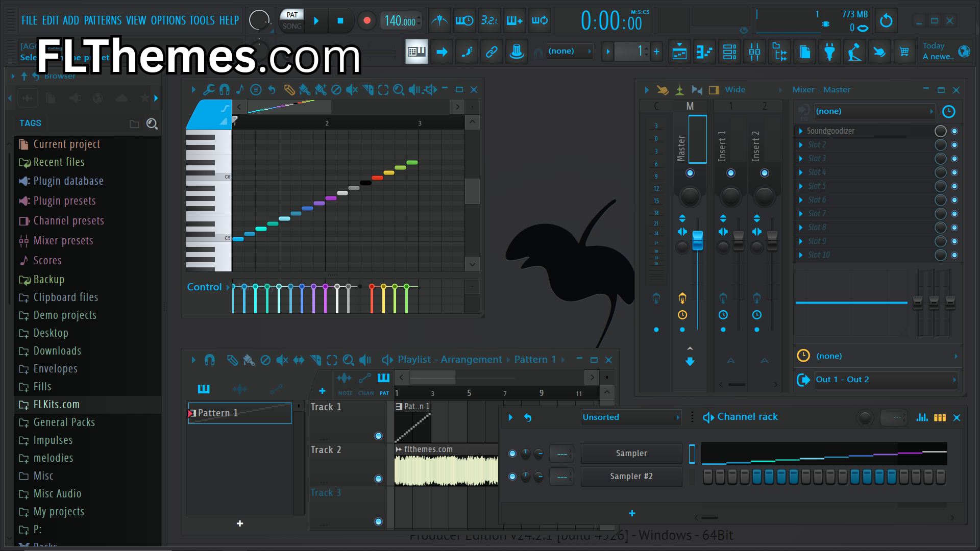The width and height of the screenshot is (980, 551).
Task: Select the piano roll pencil draw tool
Action: click(289, 90)
